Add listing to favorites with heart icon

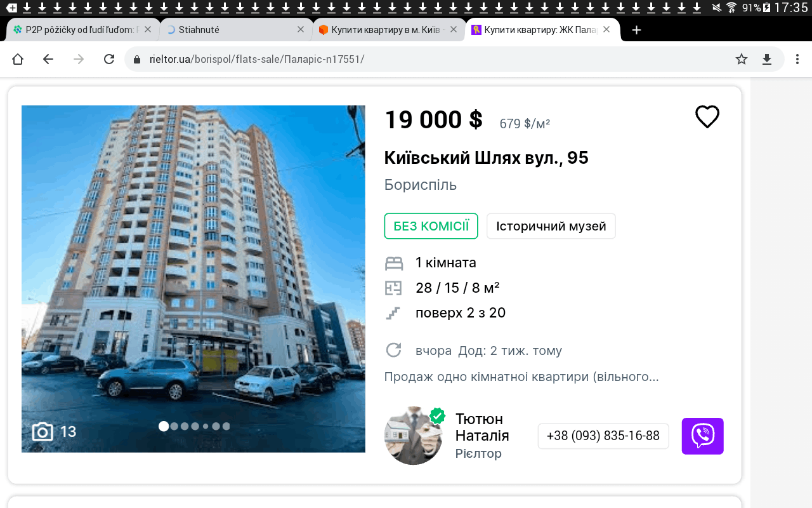[x=707, y=117]
